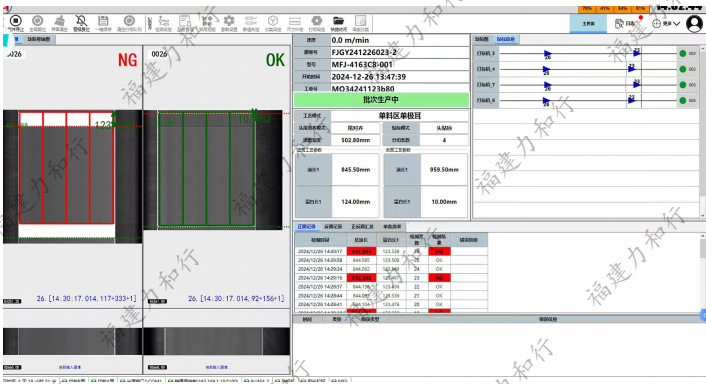Expand the More dropdown menu

coord(666,23)
